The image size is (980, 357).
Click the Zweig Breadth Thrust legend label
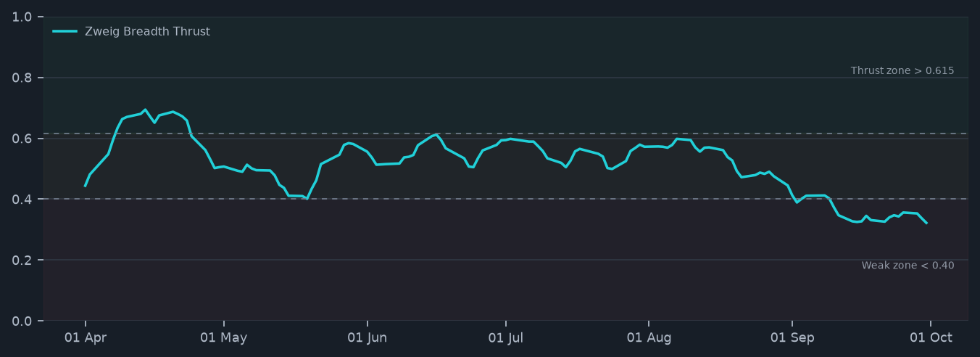coord(147,32)
